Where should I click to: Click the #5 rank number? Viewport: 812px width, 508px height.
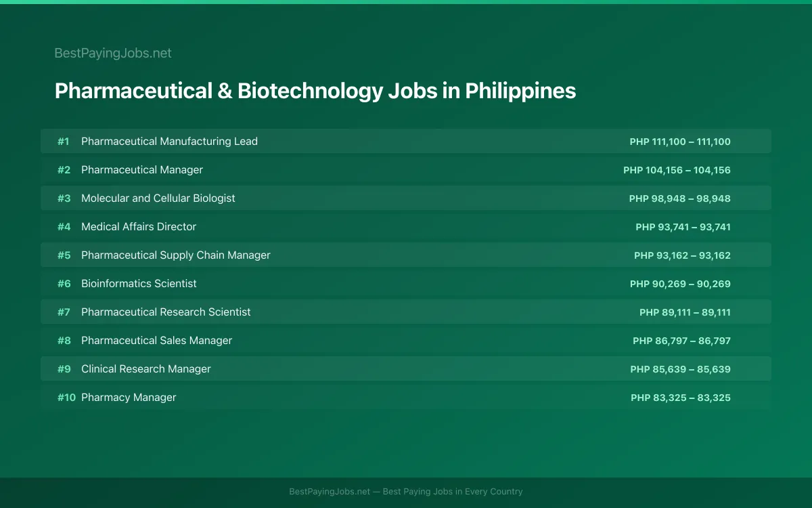[x=64, y=255]
